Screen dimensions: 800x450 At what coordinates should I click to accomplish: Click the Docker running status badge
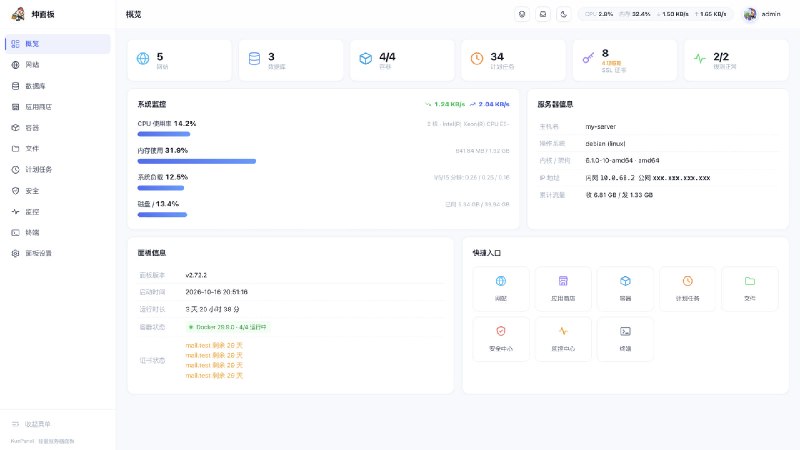[228, 327]
